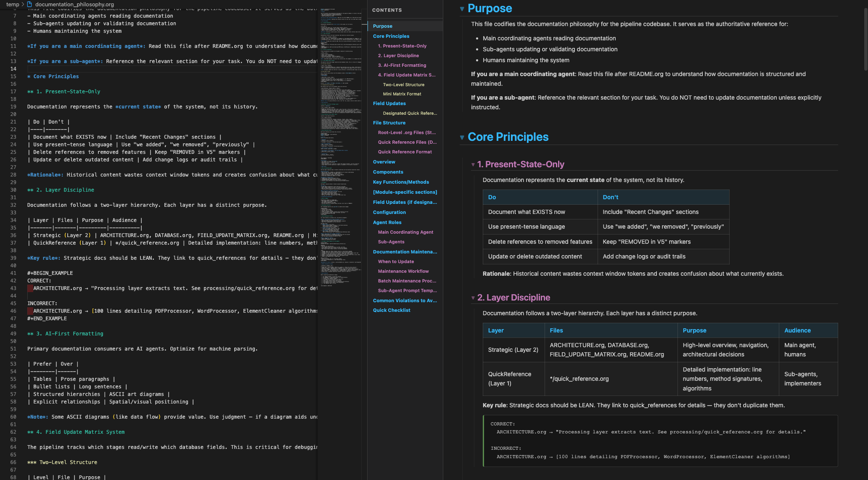This screenshot has height=480, width=868.
Task: Collapse the "1. Present-State-Only" subsection
Action: tap(473, 165)
